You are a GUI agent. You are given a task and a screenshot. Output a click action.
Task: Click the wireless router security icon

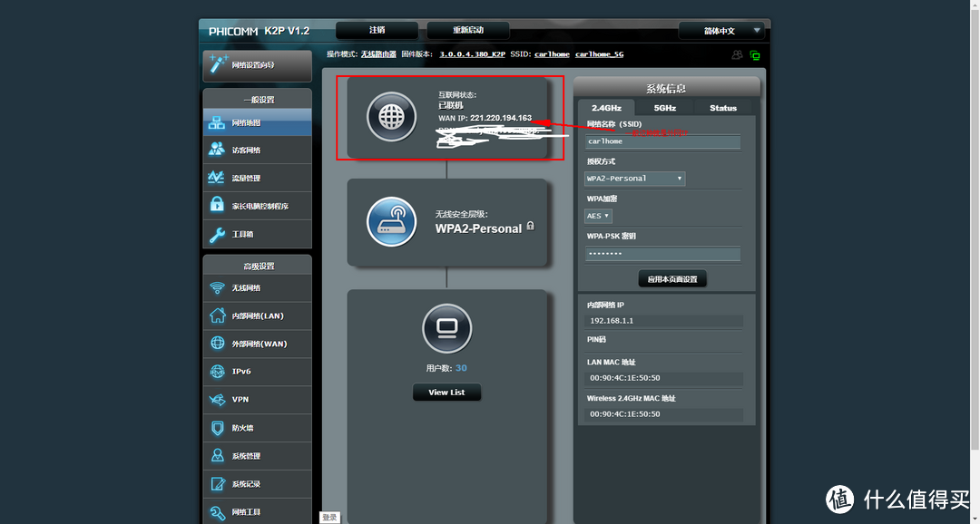[x=391, y=221]
